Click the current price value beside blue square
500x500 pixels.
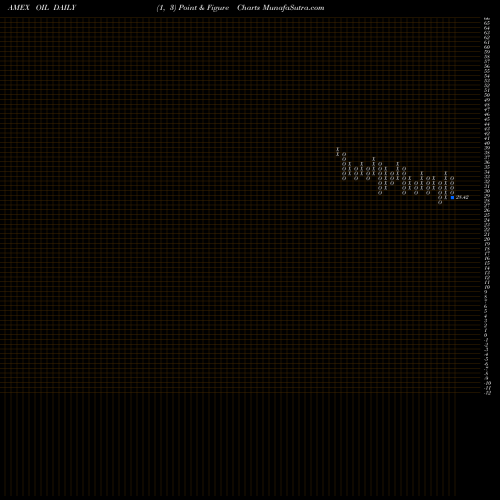pyautogui.click(x=462, y=197)
